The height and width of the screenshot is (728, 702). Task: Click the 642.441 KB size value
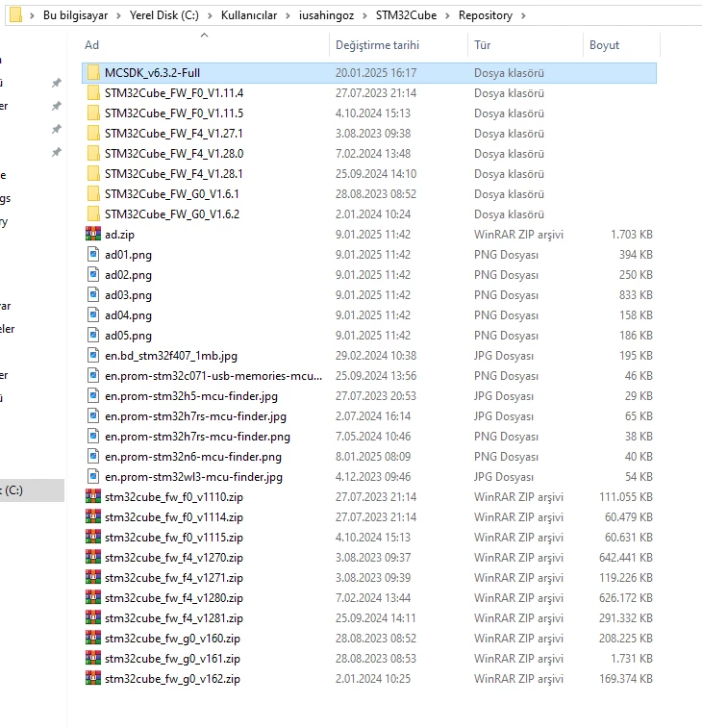[626, 558]
